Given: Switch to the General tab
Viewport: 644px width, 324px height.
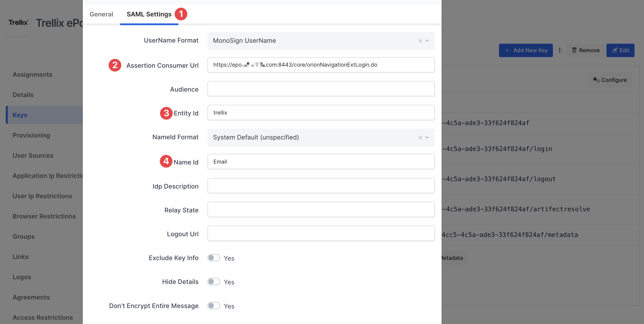Looking at the screenshot, I should pyautogui.click(x=101, y=14).
